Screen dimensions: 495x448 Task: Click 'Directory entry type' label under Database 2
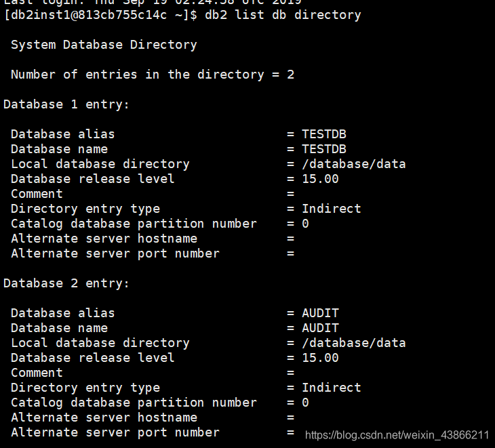pos(85,388)
